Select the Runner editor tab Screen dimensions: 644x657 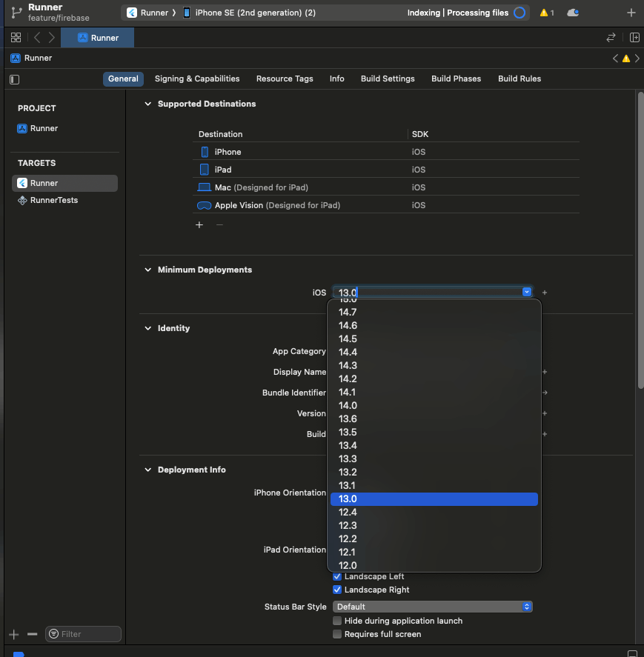[98, 38]
